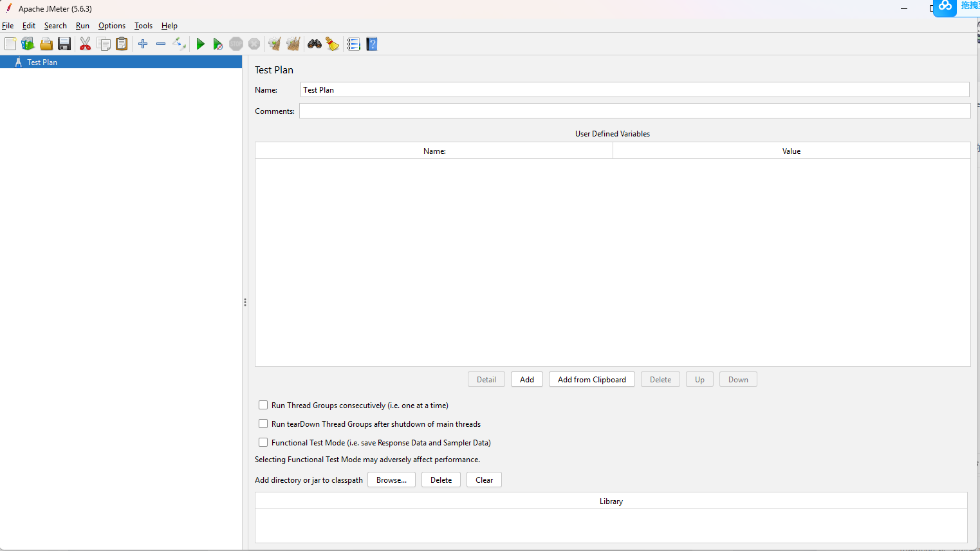Click the Clear classpath button
This screenshot has height=551, width=980.
pyautogui.click(x=484, y=480)
